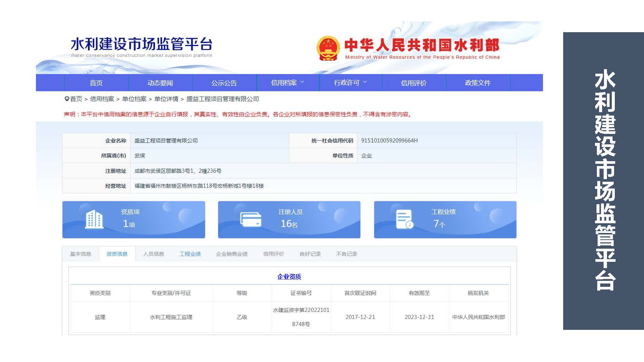644x362 pixels.
Task: Click the building icon on 资质项 card
Action: click(x=94, y=219)
